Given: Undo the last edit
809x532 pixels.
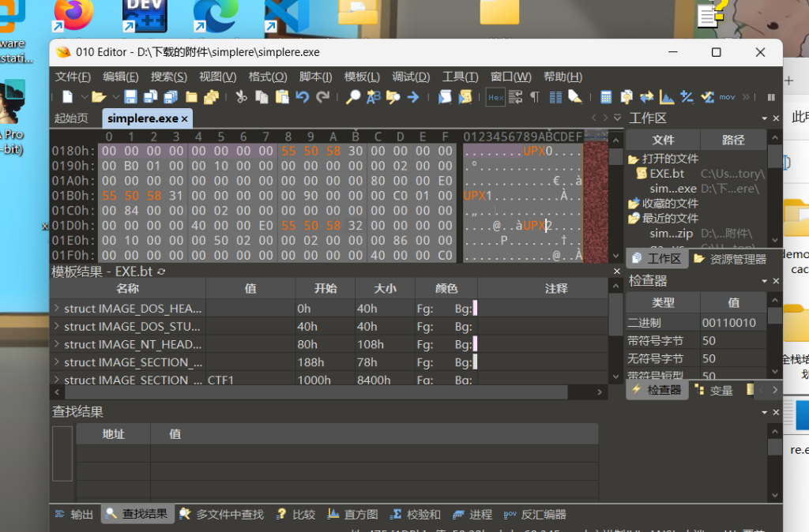Looking at the screenshot, I should point(303,97).
